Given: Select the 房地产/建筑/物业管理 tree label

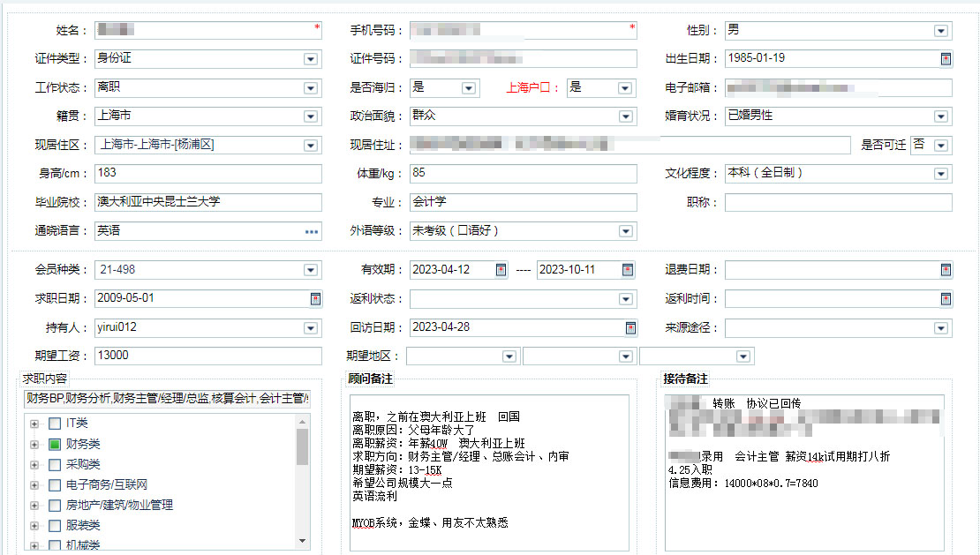Looking at the screenshot, I should coord(119,505).
